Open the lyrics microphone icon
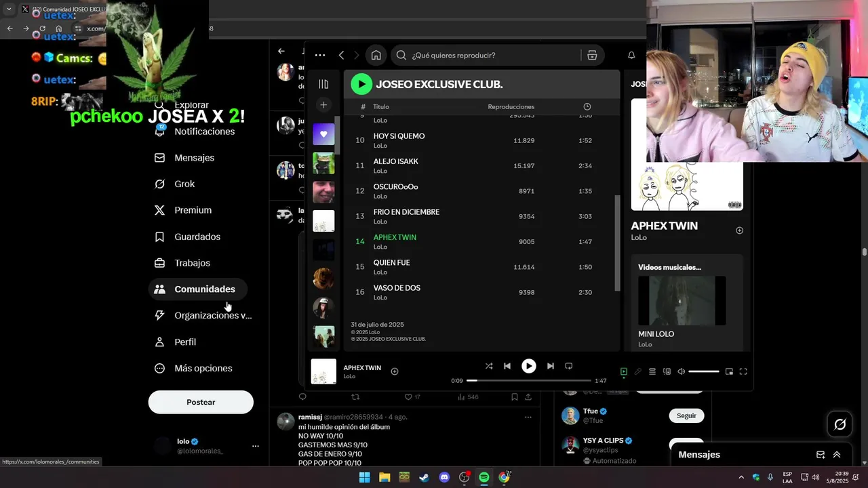Image resolution: width=868 pixels, height=488 pixels. [638, 371]
